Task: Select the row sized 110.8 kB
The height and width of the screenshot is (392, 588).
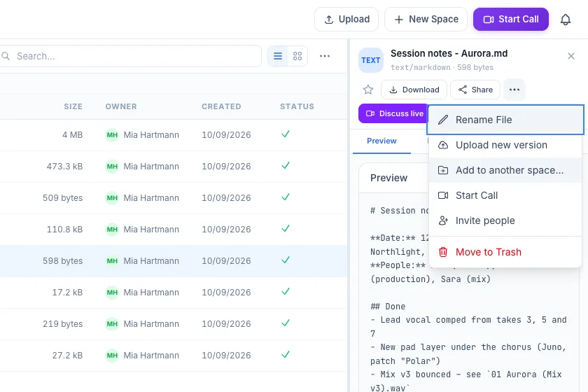Action: click(174, 230)
